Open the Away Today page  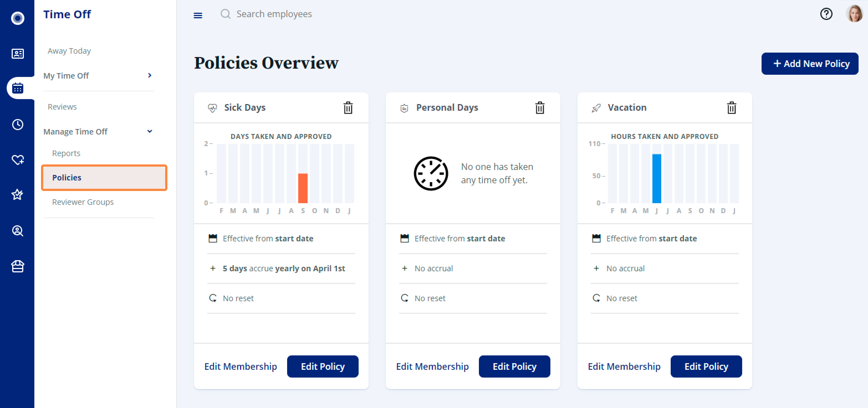(69, 51)
